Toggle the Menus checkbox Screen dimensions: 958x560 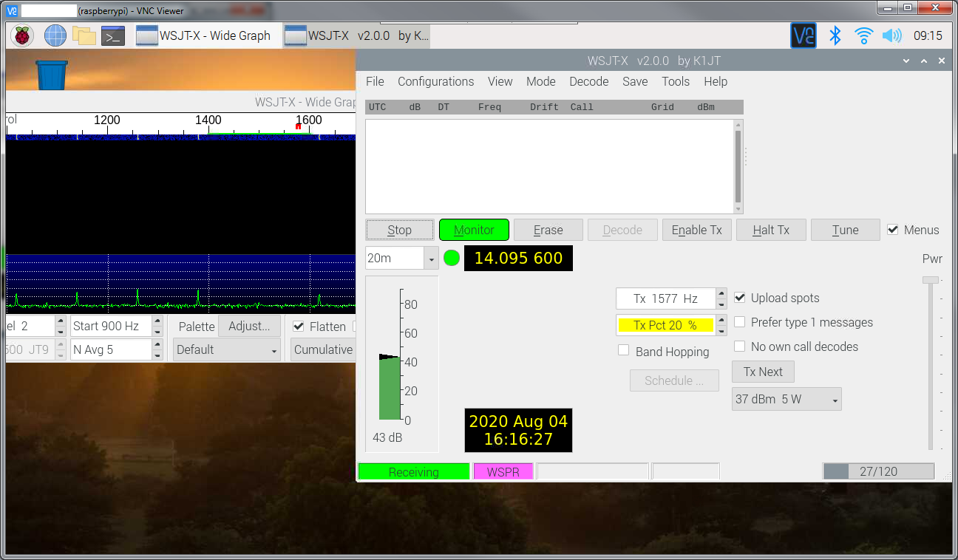(x=893, y=230)
